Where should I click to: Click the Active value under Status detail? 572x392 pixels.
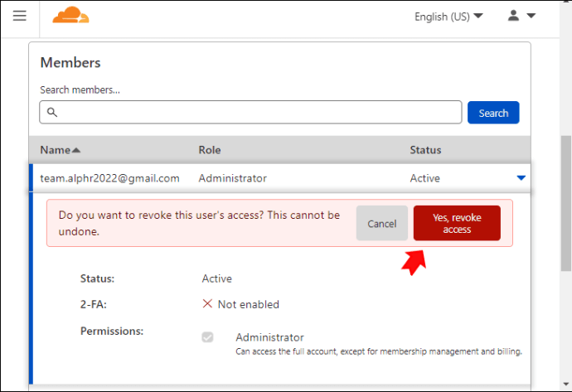pos(217,278)
